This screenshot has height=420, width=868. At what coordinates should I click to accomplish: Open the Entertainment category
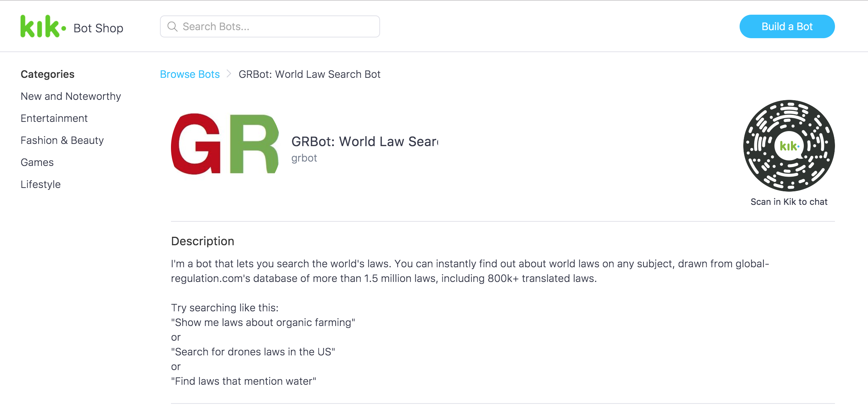[x=54, y=118]
